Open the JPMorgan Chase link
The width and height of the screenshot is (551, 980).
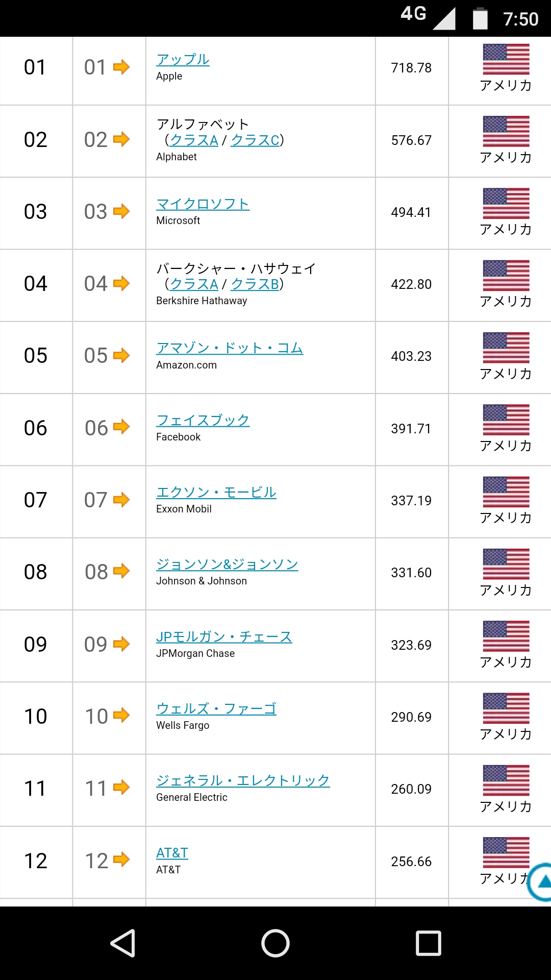[224, 636]
